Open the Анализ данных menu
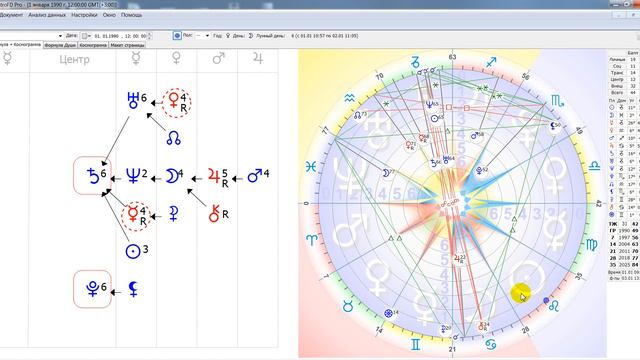Viewport: 640px width, 360px height. [47, 15]
